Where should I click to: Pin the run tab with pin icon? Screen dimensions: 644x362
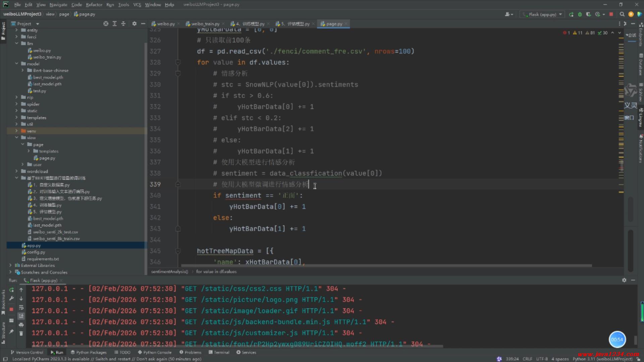(11, 331)
